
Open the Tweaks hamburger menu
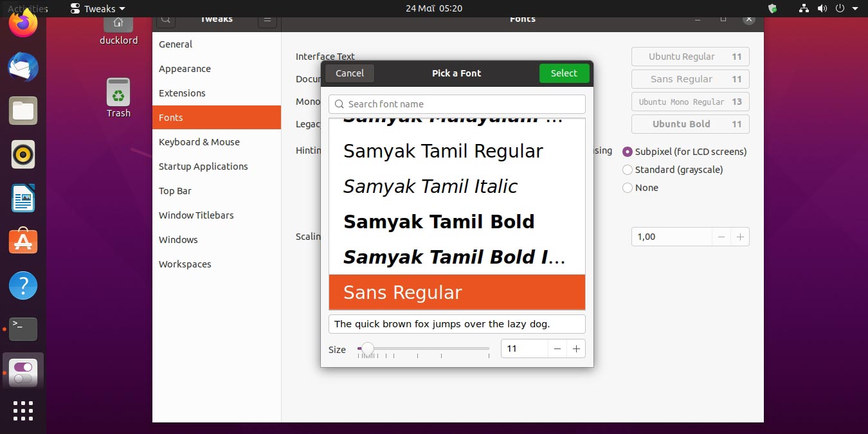pyautogui.click(x=267, y=19)
